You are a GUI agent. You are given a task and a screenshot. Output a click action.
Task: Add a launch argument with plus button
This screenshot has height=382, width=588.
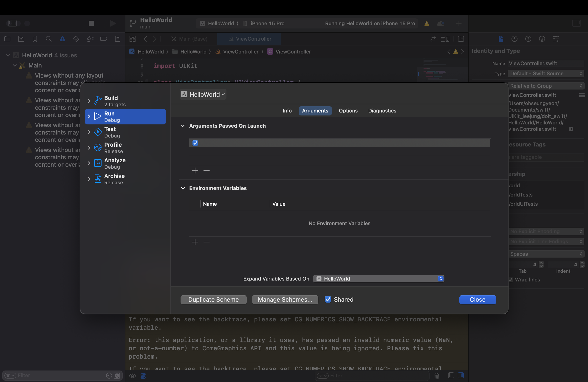(195, 170)
